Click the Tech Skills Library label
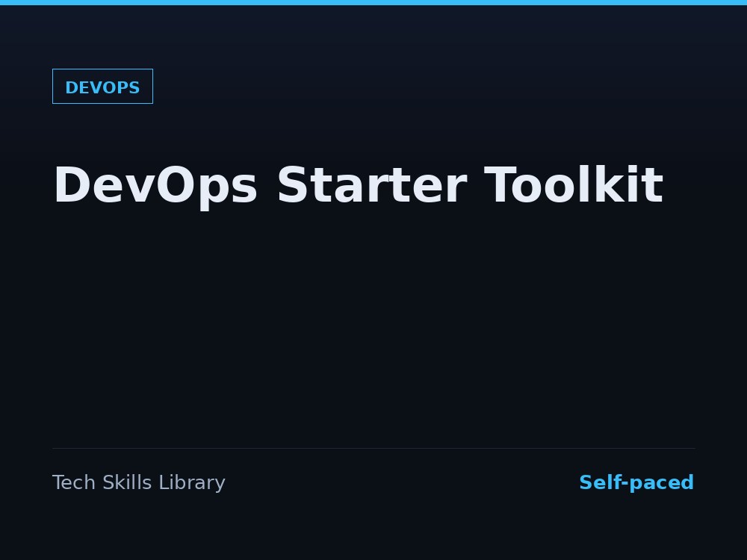Viewport: 747px width, 560px height. pos(139,482)
